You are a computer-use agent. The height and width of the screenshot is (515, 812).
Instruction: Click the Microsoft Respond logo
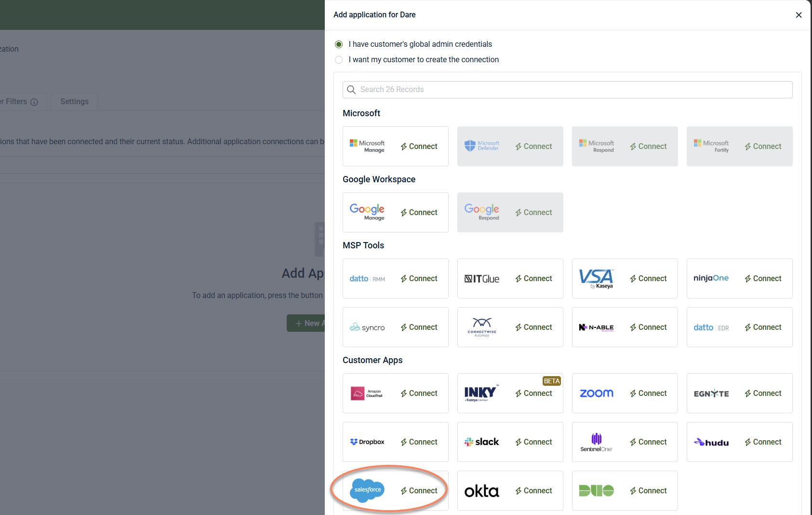597,146
